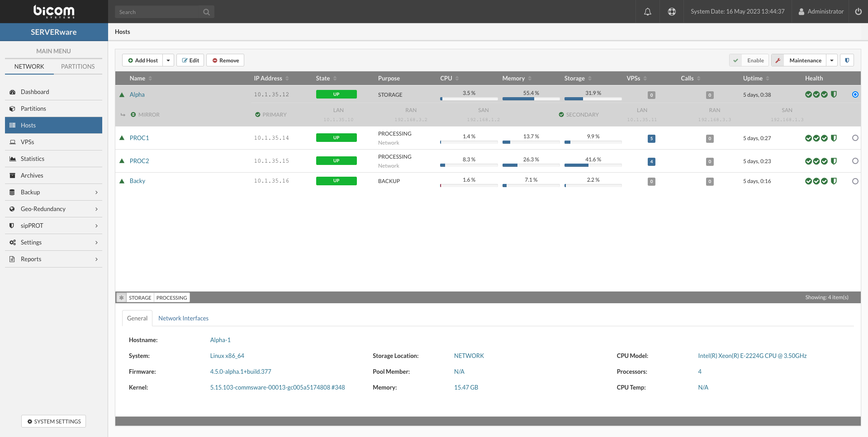This screenshot has width=868, height=437.
Task: Expand the Backup sidebar menu
Action: (x=53, y=192)
